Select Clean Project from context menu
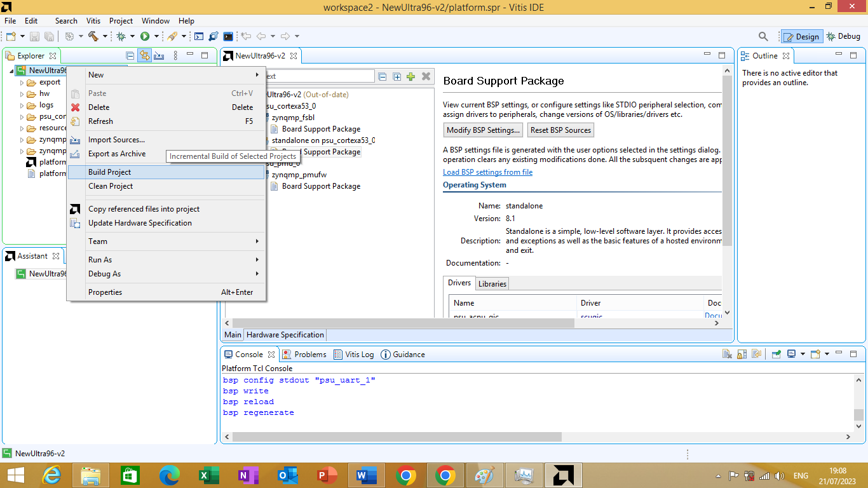Image resolution: width=868 pixels, height=488 pixels. (x=166, y=186)
